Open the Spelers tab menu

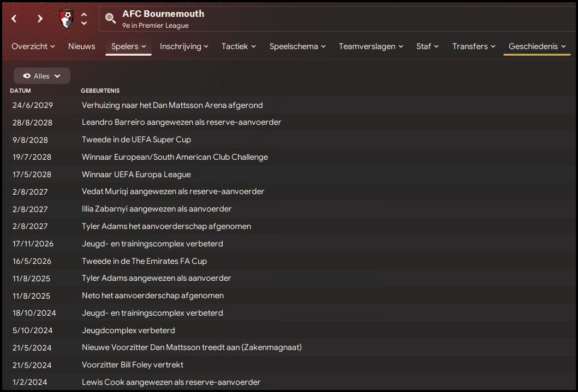(x=129, y=46)
